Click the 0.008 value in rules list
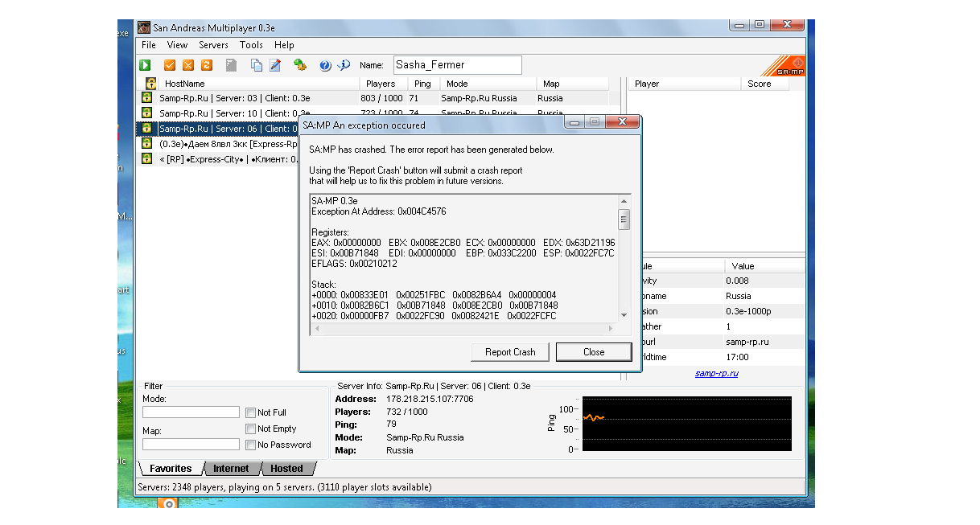 [737, 281]
